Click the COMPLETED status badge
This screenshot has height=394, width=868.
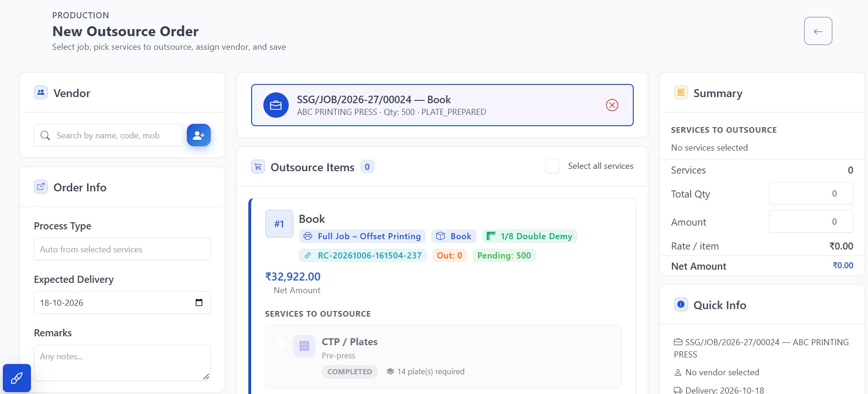(x=350, y=371)
